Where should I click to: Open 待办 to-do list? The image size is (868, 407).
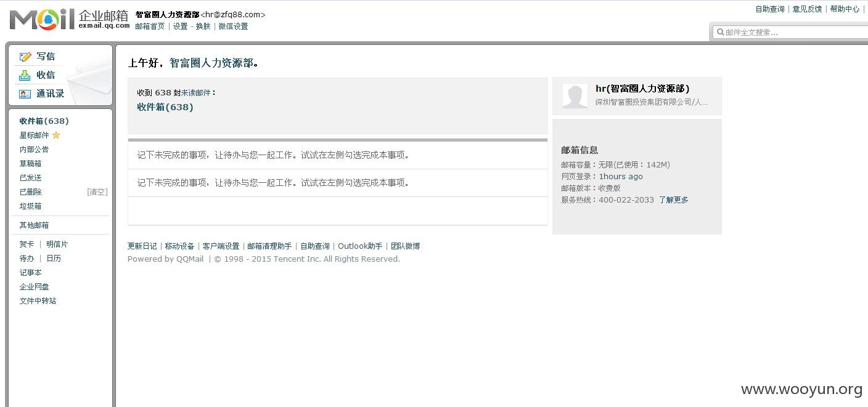pyautogui.click(x=27, y=258)
